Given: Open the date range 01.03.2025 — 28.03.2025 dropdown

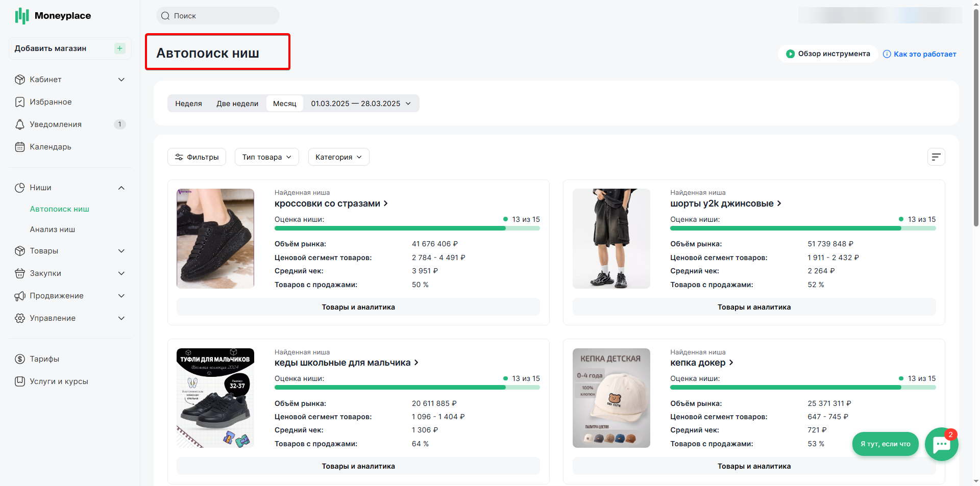Looking at the screenshot, I should 361,104.
